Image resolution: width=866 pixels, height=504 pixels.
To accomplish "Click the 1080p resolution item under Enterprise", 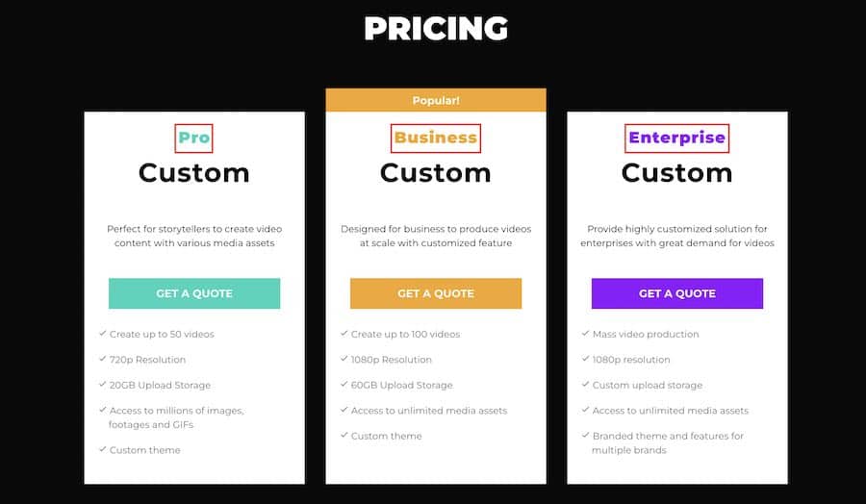I will tap(631, 360).
